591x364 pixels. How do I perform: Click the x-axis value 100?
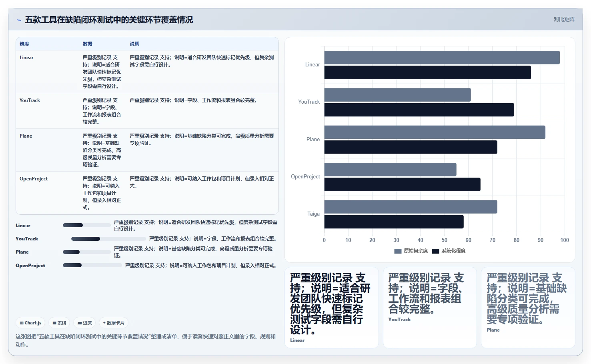click(x=565, y=240)
